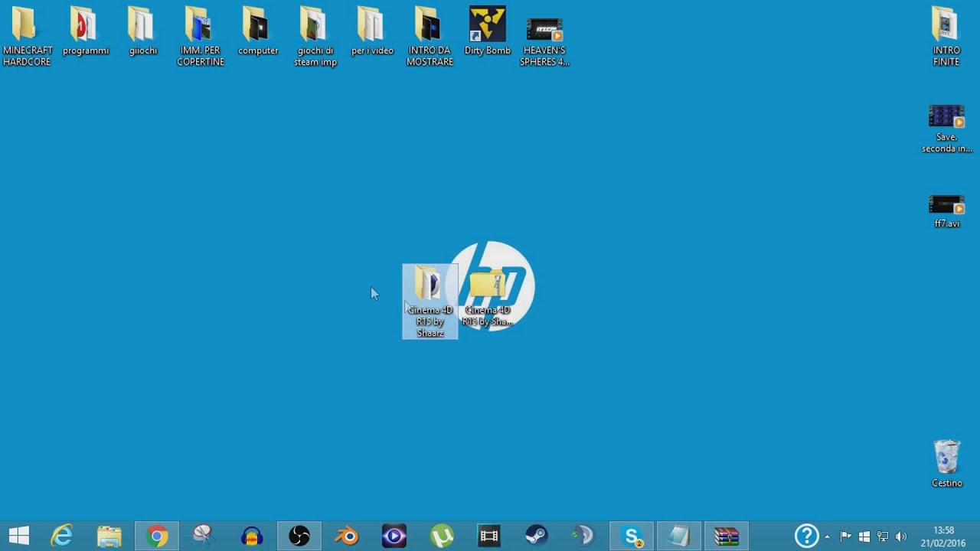Launch Internet Explorer from taskbar

coord(61,536)
